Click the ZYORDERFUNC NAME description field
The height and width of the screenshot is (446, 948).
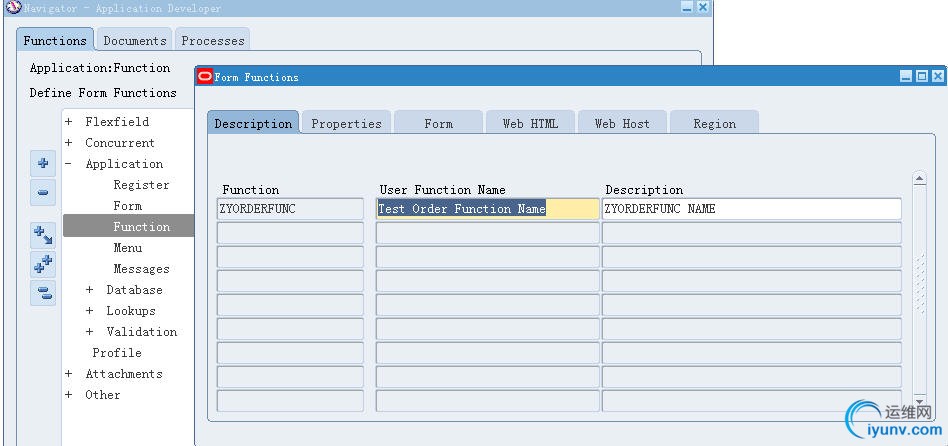pyautogui.click(x=752, y=209)
